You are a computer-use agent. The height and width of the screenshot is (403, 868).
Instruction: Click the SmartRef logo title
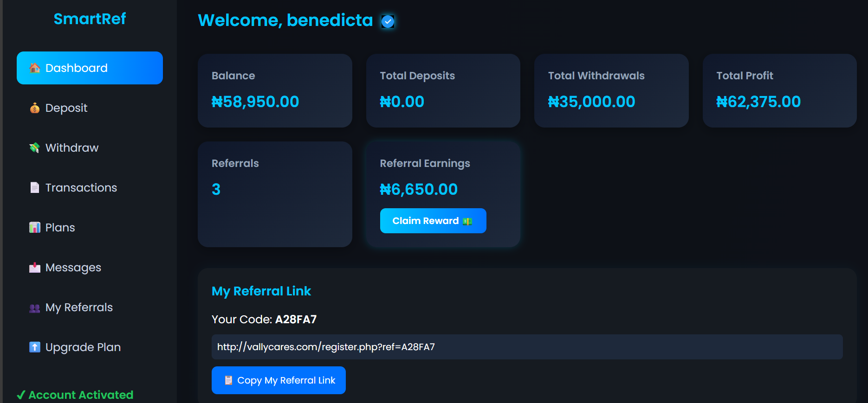[90, 19]
